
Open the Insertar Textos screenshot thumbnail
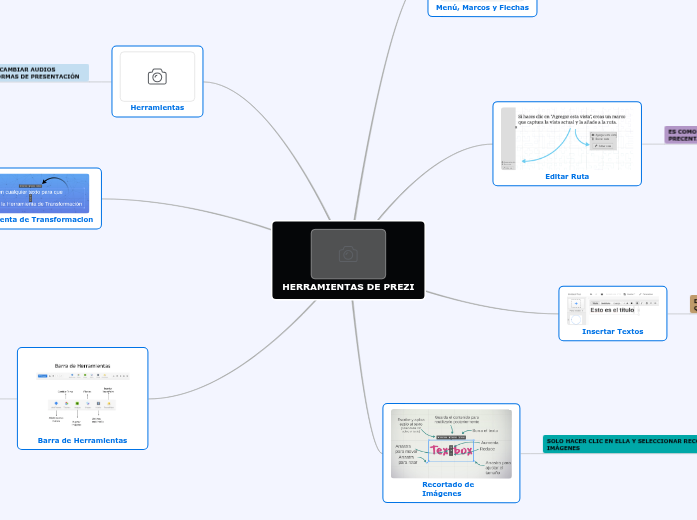611,307
